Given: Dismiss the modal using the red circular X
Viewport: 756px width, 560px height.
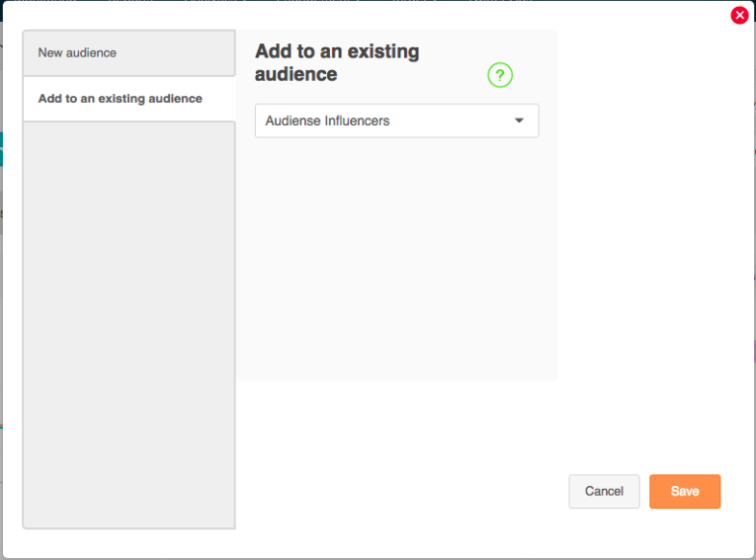Looking at the screenshot, I should click(x=739, y=15).
